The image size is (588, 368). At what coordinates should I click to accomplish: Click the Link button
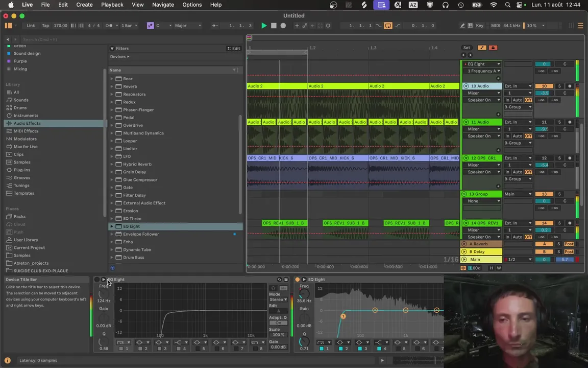click(31, 26)
